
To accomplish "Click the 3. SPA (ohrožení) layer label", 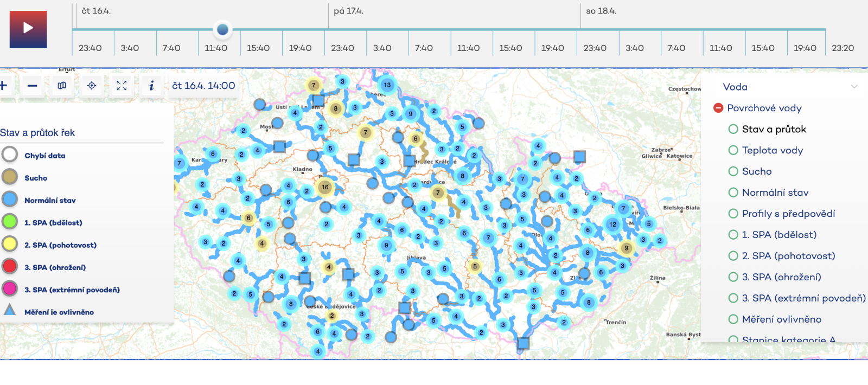I will click(x=781, y=277).
